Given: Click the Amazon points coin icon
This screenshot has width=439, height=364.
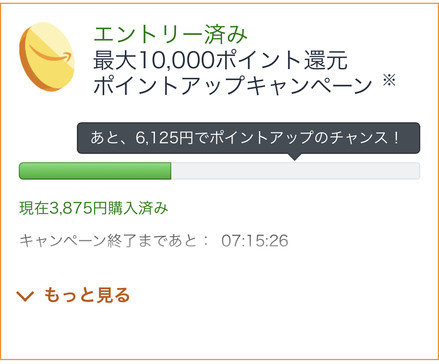Looking at the screenshot, I should pyautogui.click(x=46, y=57).
